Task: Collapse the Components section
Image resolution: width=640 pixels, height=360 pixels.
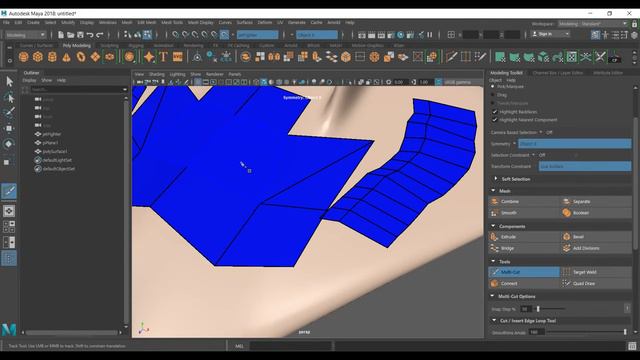Action: (x=493, y=226)
